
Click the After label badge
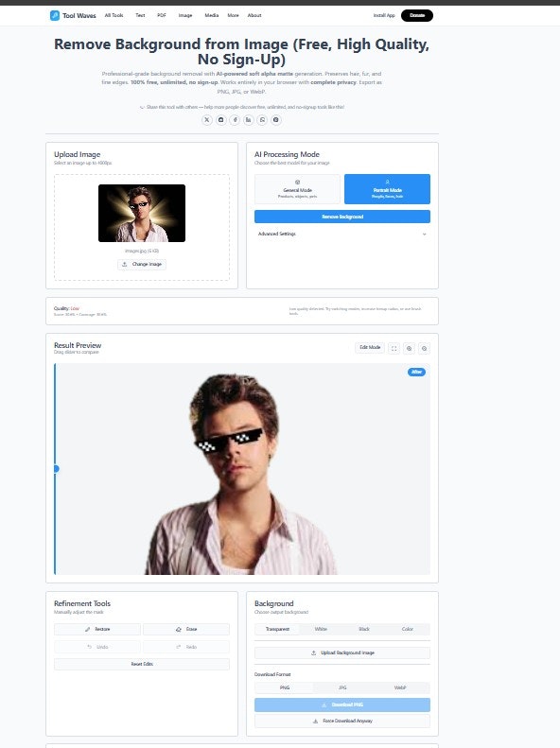coord(416,372)
